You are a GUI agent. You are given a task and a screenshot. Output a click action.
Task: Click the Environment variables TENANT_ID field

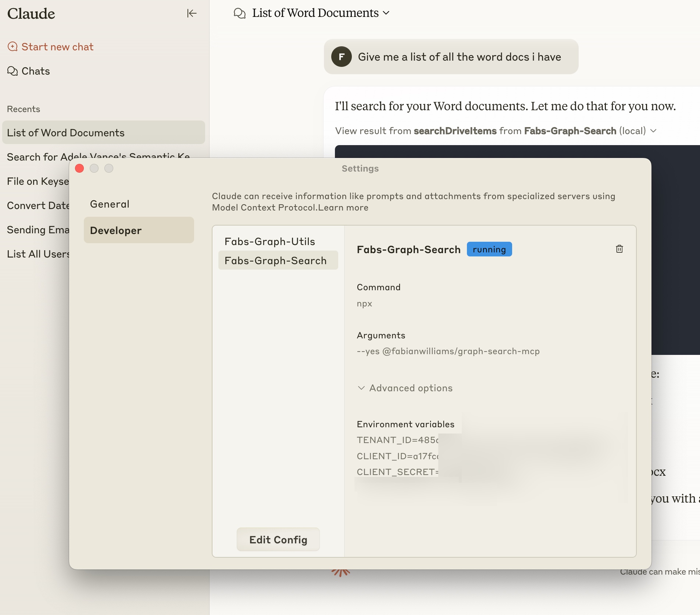pos(397,440)
